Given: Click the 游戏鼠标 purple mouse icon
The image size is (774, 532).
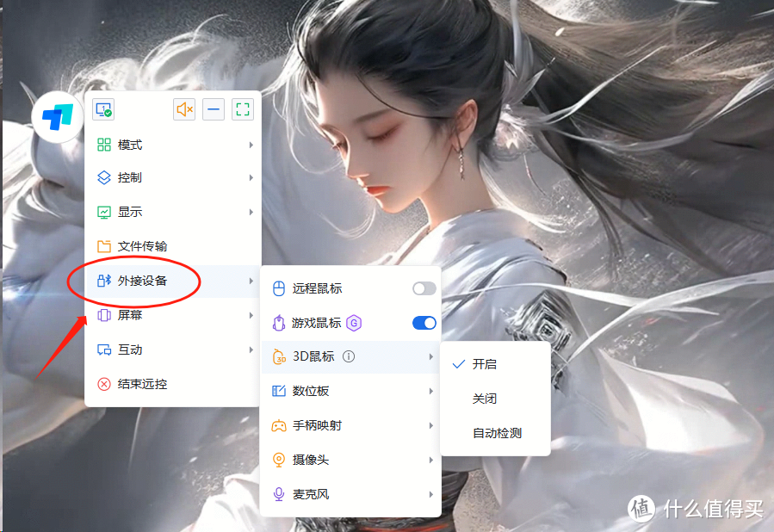Looking at the screenshot, I should 279,324.
